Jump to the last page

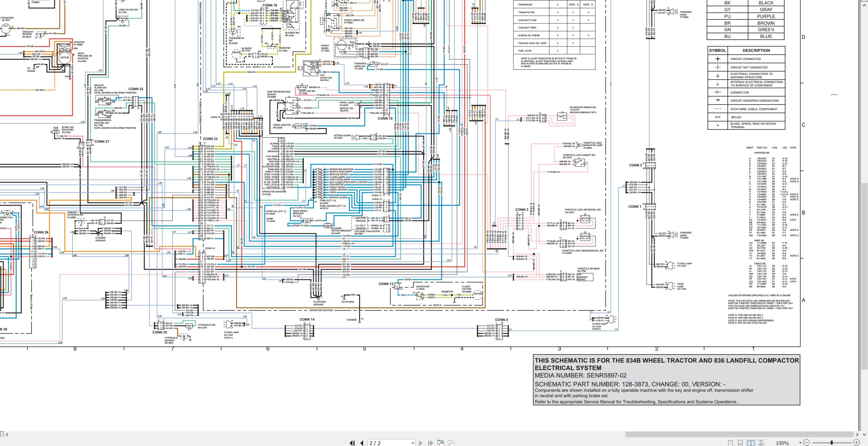(x=431, y=443)
